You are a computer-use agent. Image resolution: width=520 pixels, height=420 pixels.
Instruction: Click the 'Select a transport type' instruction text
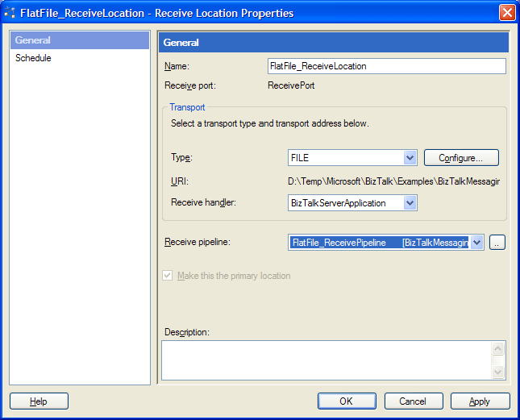[x=269, y=123]
